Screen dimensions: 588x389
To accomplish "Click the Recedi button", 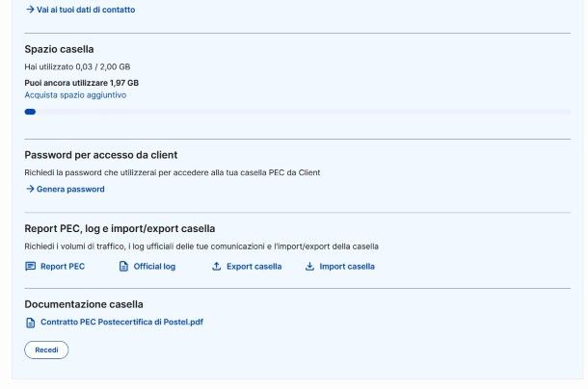I will point(46,350).
